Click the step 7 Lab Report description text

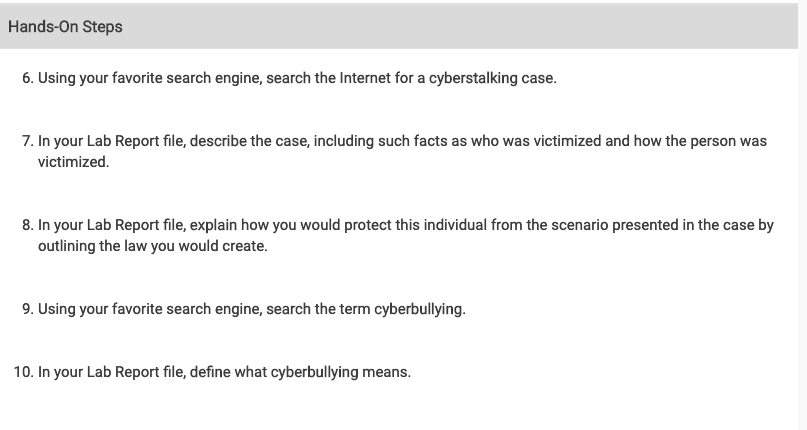[x=402, y=151]
